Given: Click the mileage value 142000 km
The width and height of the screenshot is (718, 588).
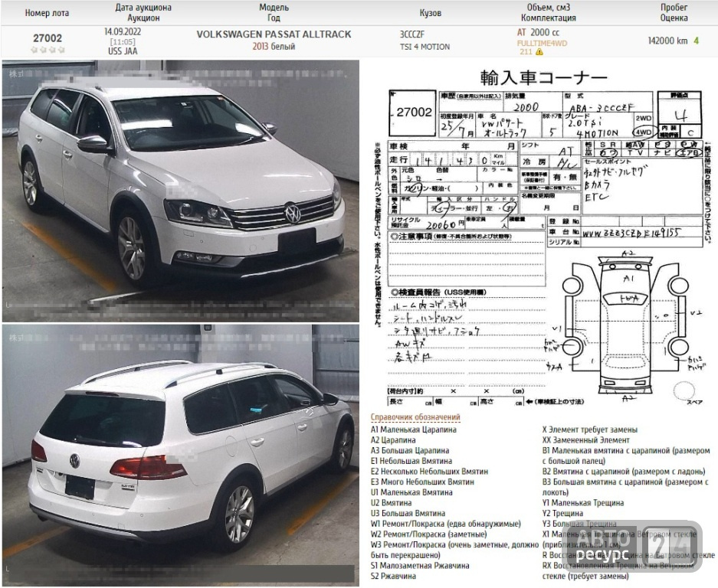Looking at the screenshot, I should coord(667,41).
